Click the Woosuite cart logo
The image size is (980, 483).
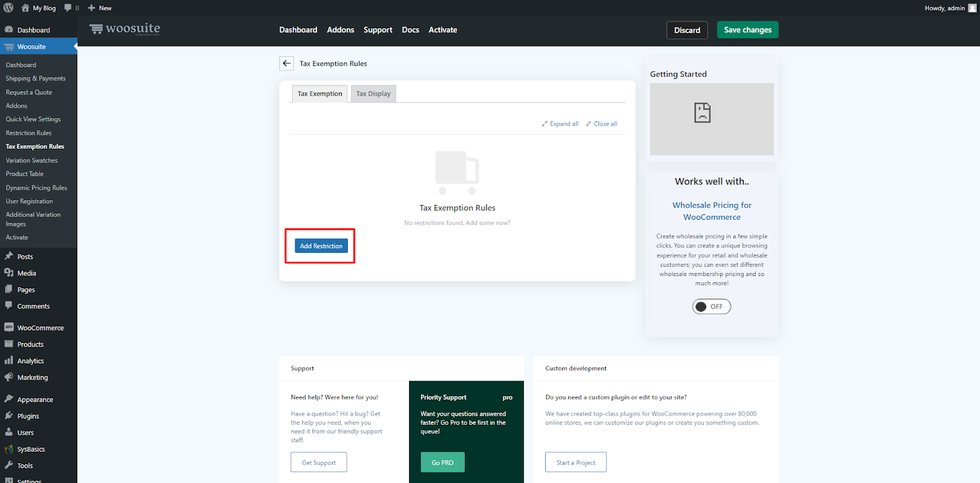coord(96,29)
